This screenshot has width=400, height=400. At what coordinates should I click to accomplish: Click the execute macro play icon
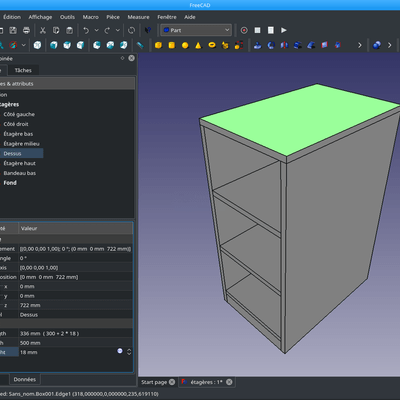tap(284, 30)
